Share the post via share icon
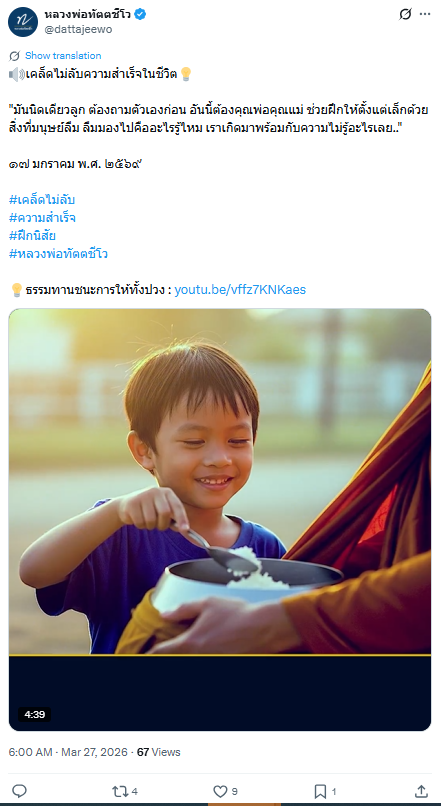The height and width of the screenshot is (806, 441). coord(421,791)
